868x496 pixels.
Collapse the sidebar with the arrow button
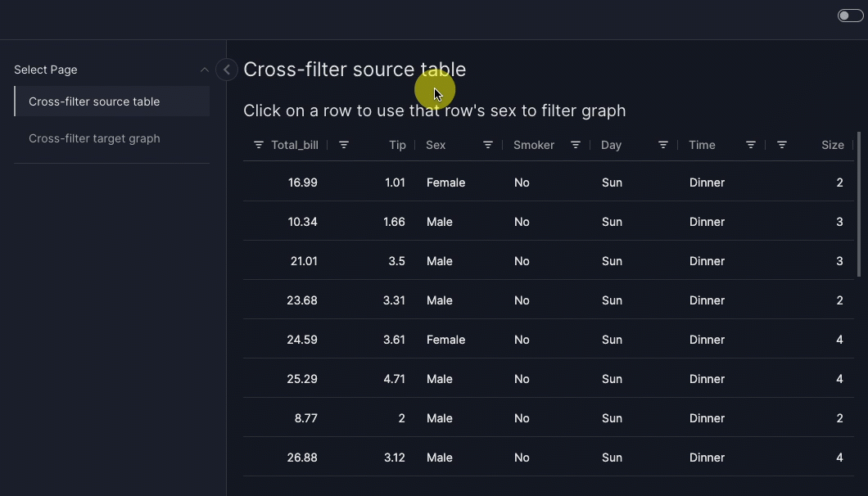point(227,70)
